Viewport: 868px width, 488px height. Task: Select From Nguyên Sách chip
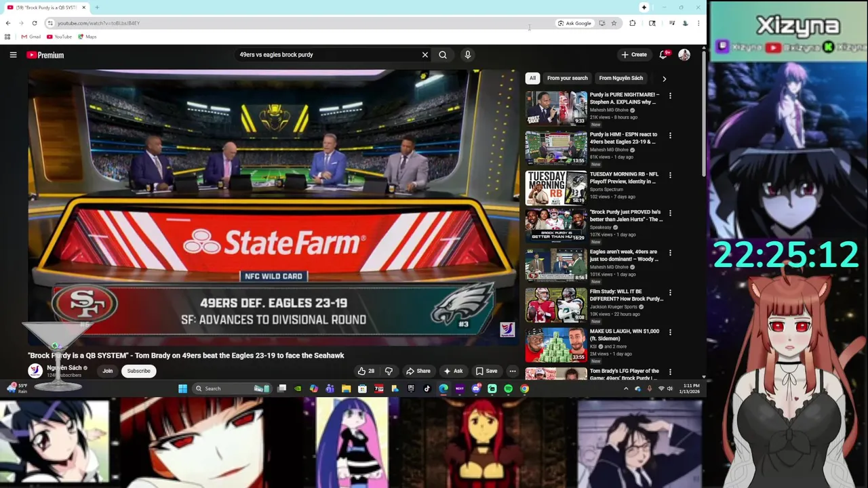(621, 78)
